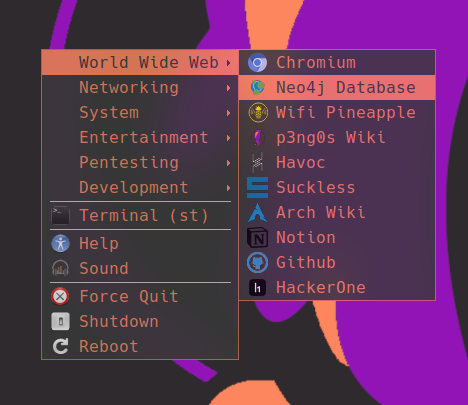Select Reboot from the menu
The width and height of the screenshot is (468, 405).
click(140, 346)
